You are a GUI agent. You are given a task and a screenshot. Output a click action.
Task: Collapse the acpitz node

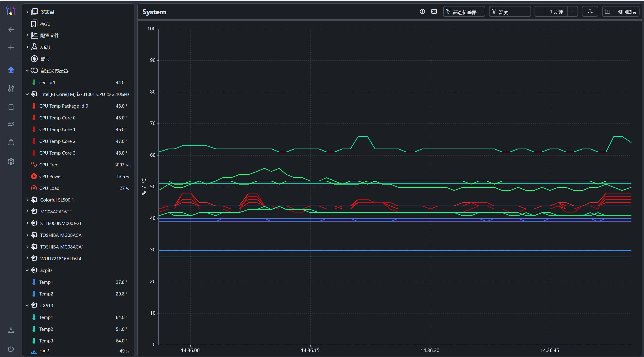(x=27, y=270)
